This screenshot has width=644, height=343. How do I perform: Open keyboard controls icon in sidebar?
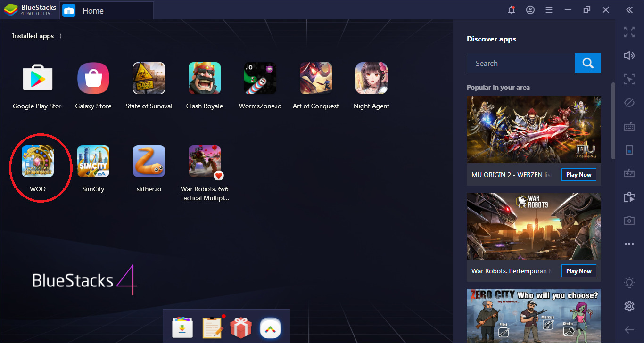pyautogui.click(x=629, y=126)
